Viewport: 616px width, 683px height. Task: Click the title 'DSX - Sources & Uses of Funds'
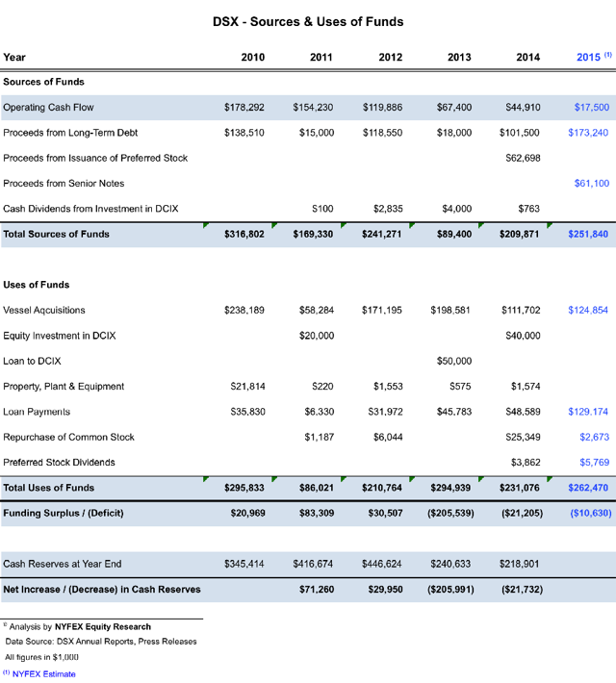(308, 21)
